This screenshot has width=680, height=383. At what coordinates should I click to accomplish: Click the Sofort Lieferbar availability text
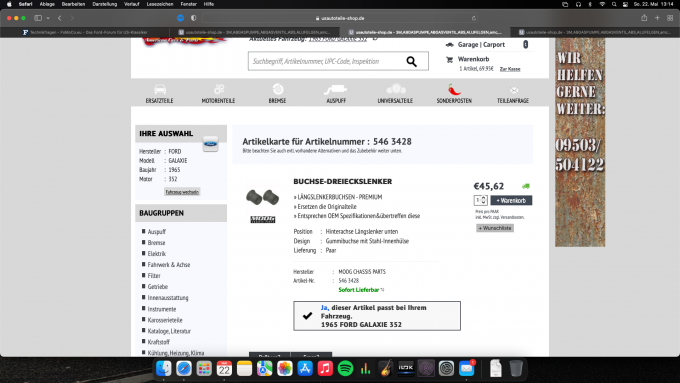click(359, 290)
